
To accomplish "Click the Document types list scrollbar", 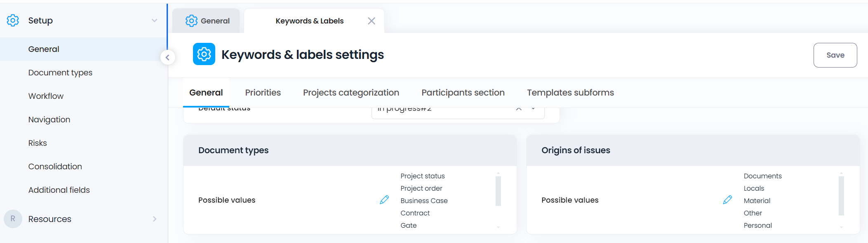I will [498, 191].
